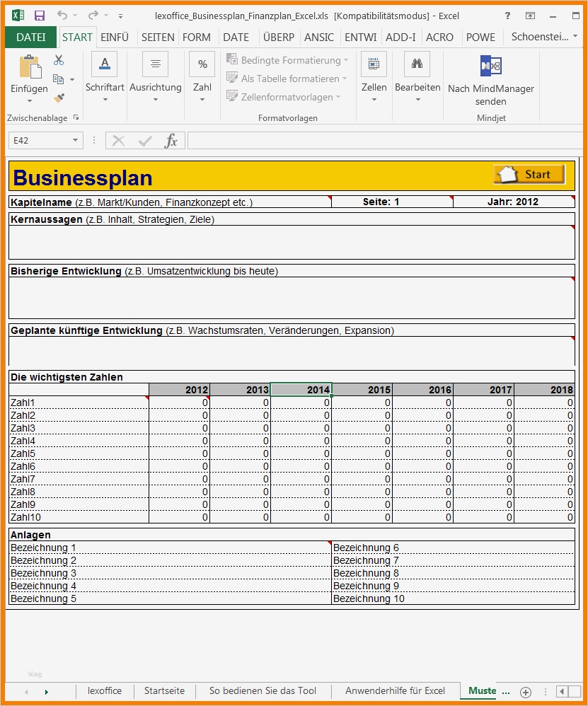Image resolution: width=588 pixels, height=706 pixels.
Task: Open the Schriftart dropdown
Action: tap(105, 98)
